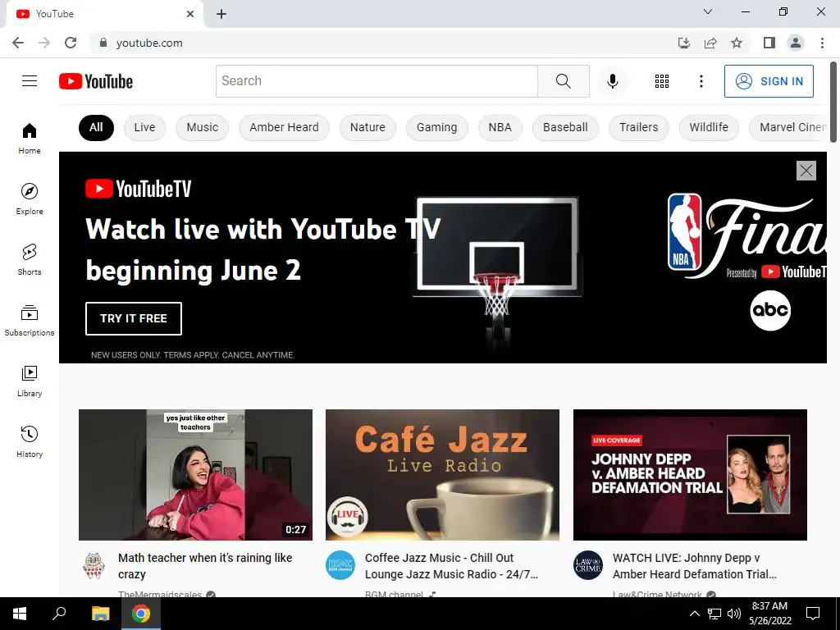The height and width of the screenshot is (630, 840).
Task: Open Math teacher video thumbnail
Action: pyautogui.click(x=195, y=475)
